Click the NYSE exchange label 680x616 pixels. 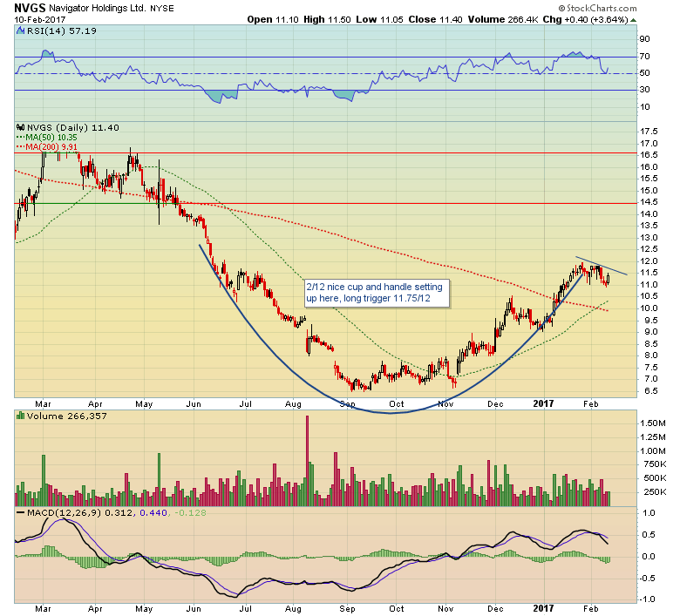pyautogui.click(x=162, y=9)
